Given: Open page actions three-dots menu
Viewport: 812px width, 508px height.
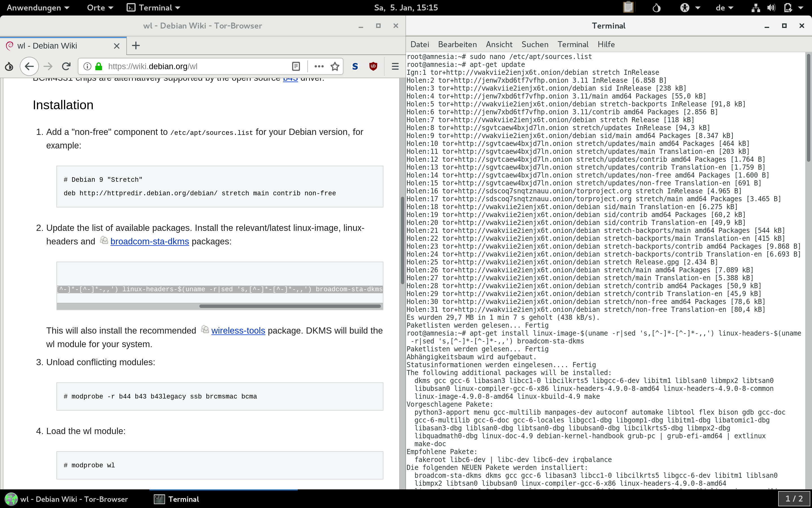Looking at the screenshot, I should [319, 67].
